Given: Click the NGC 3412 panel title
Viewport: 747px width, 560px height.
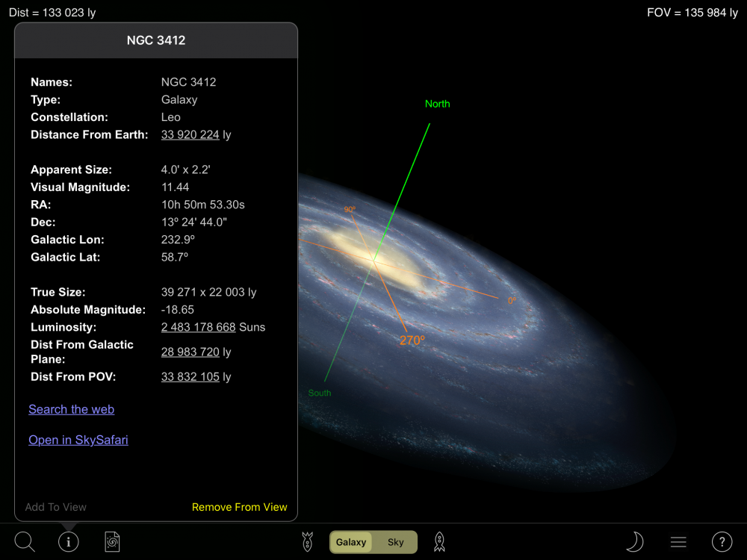Looking at the screenshot, I should [x=156, y=40].
